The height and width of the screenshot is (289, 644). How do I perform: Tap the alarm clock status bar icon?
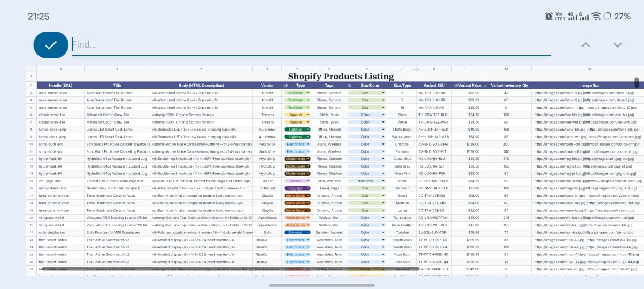(x=549, y=16)
